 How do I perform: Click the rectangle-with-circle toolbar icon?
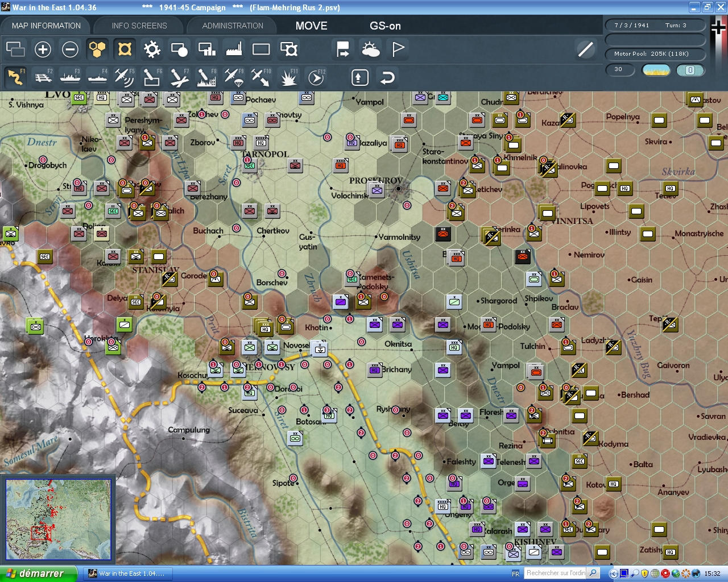pos(179,49)
